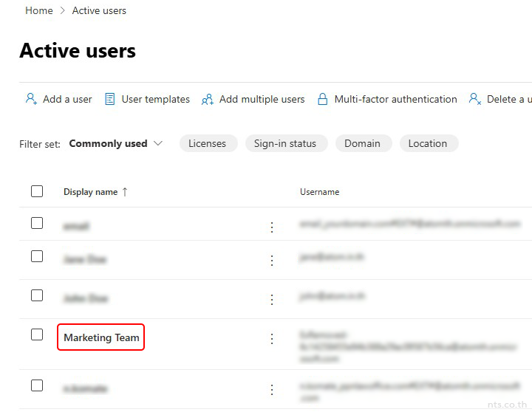
Task: Tick the select-all checkbox in header
Action: 37,191
